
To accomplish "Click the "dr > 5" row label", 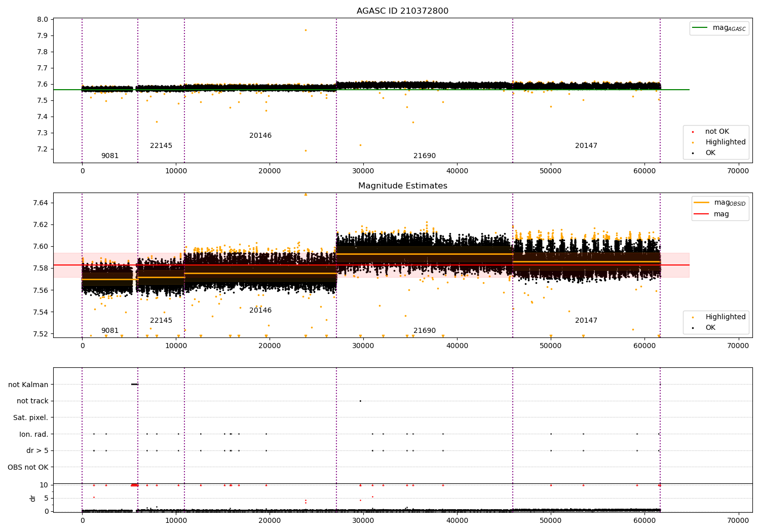I will tap(37, 451).
